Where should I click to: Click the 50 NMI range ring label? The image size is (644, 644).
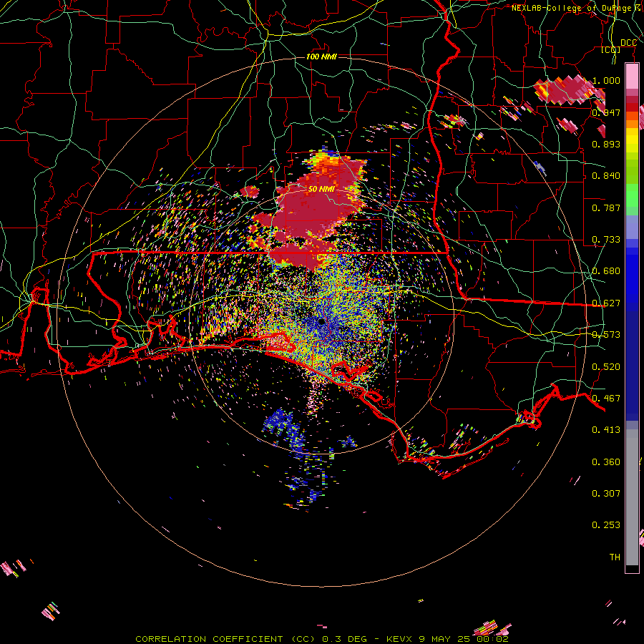[321, 189]
